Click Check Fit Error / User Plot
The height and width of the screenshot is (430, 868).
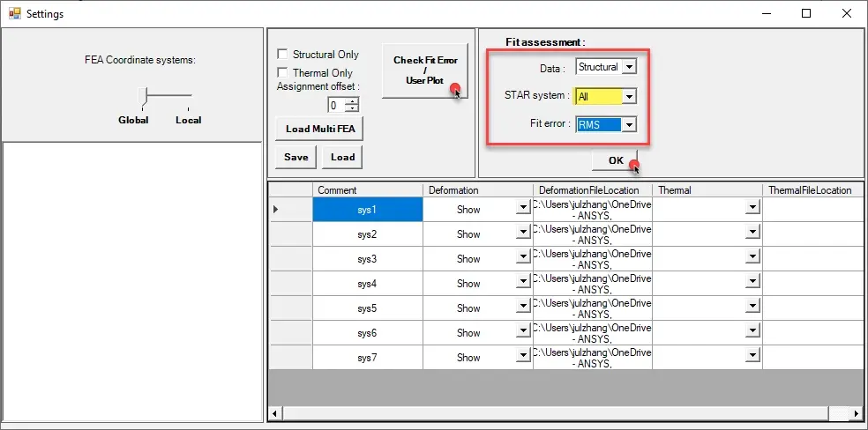coord(425,70)
